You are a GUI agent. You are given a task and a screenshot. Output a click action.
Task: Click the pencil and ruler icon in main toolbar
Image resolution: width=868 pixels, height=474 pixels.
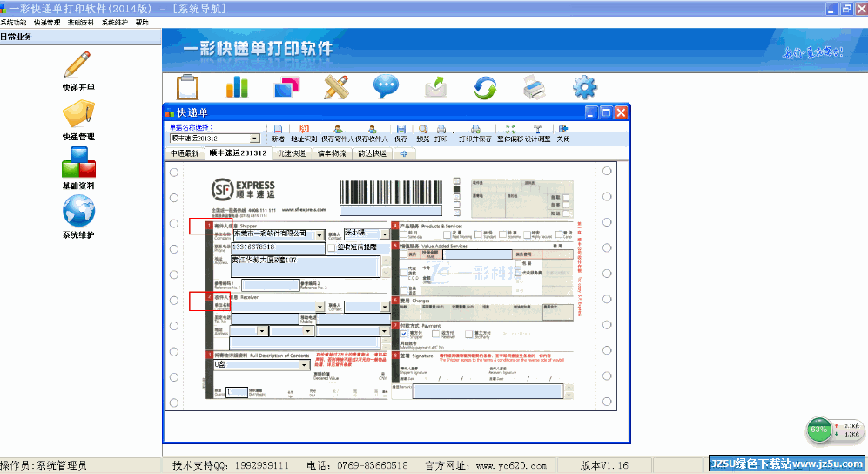coord(336,87)
